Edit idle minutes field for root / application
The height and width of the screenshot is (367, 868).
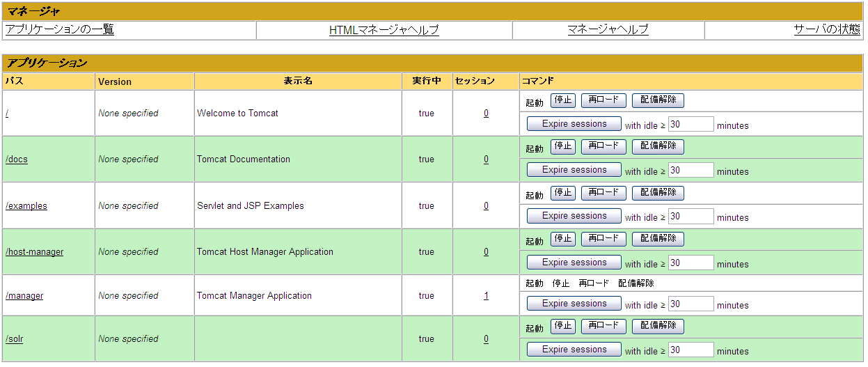(x=691, y=124)
